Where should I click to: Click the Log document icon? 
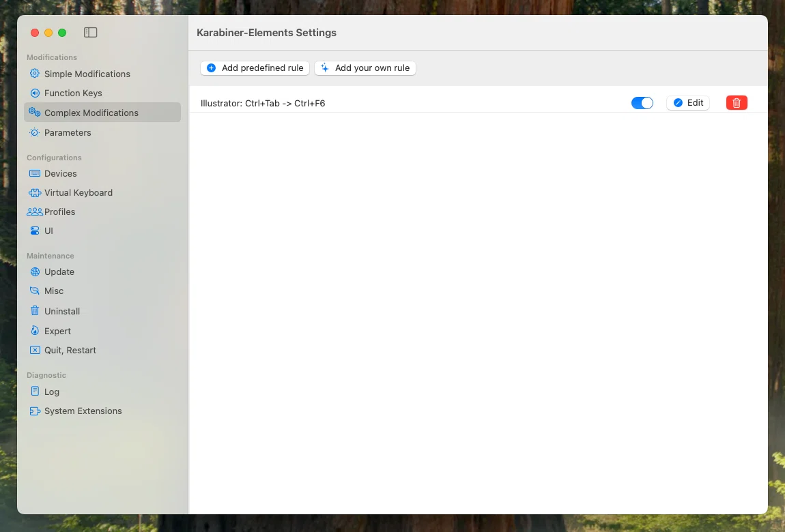click(35, 391)
